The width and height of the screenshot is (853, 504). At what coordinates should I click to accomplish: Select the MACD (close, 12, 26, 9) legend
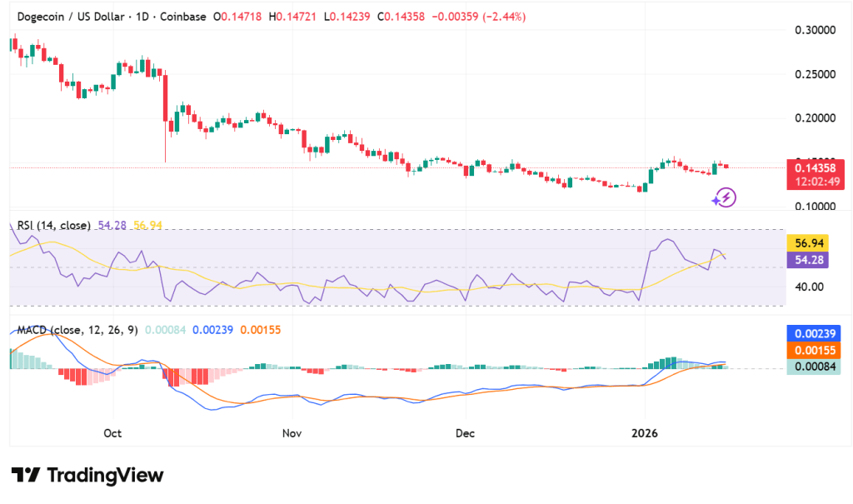77,330
